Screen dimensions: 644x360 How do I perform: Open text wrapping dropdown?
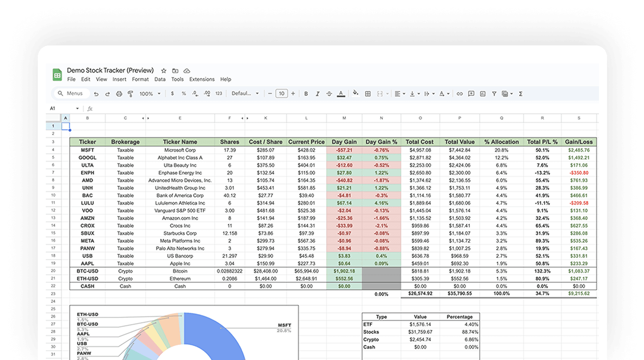[x=429, y=94]
